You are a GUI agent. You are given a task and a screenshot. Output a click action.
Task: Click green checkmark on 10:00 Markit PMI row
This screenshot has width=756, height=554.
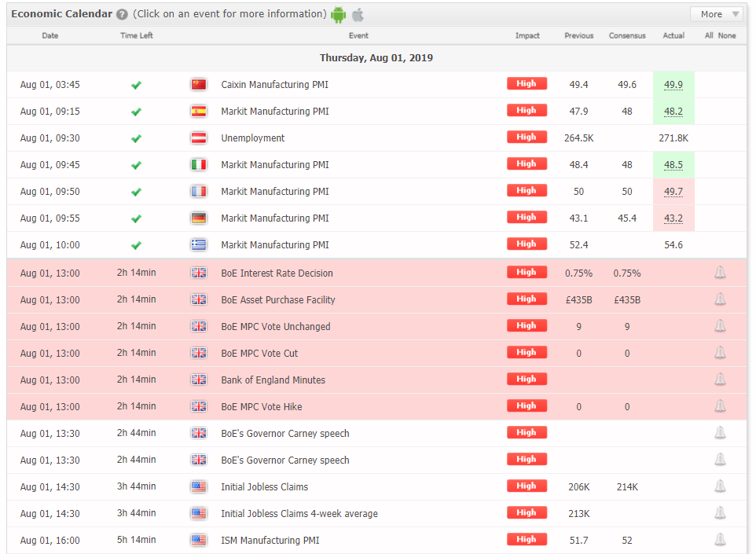[137, 245]
